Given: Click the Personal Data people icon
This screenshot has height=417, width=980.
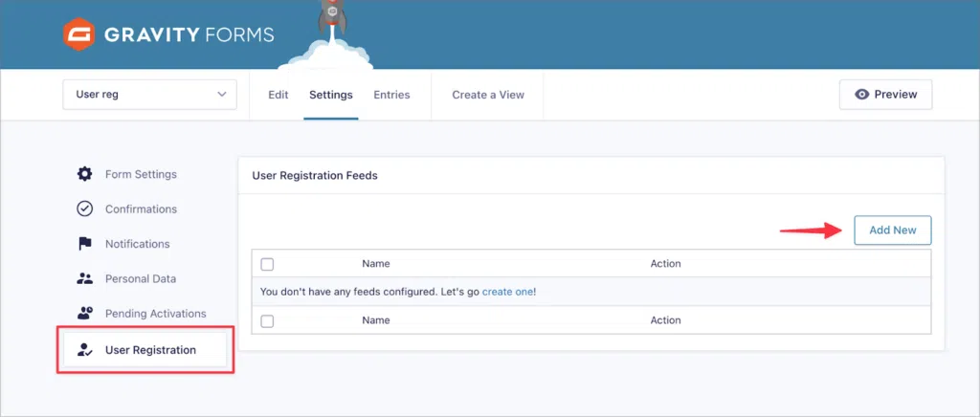Looking at the screenshot, I should point(84,279).
